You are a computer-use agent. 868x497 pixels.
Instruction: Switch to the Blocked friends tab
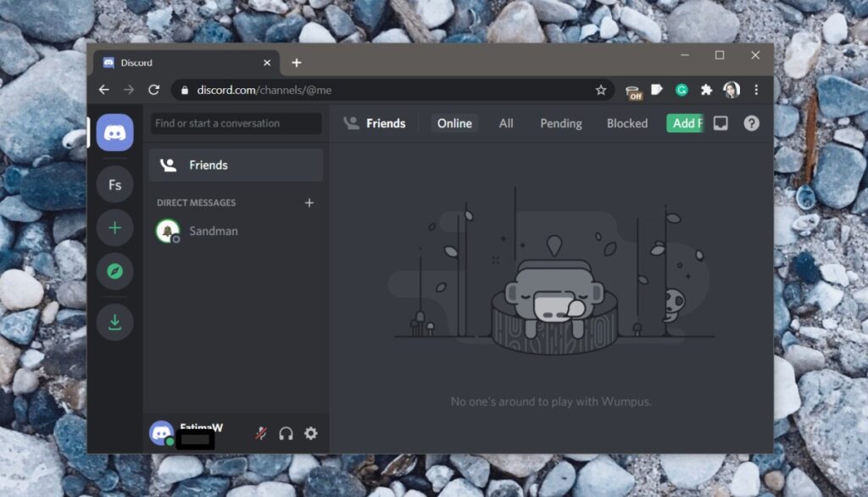pyautogui.click(x=626, y=123)
